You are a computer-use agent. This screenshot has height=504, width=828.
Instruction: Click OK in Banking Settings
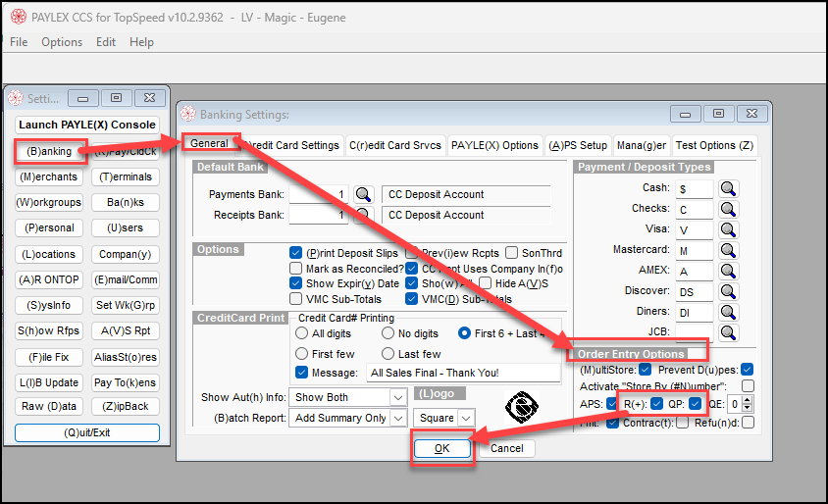coord(442,448)
